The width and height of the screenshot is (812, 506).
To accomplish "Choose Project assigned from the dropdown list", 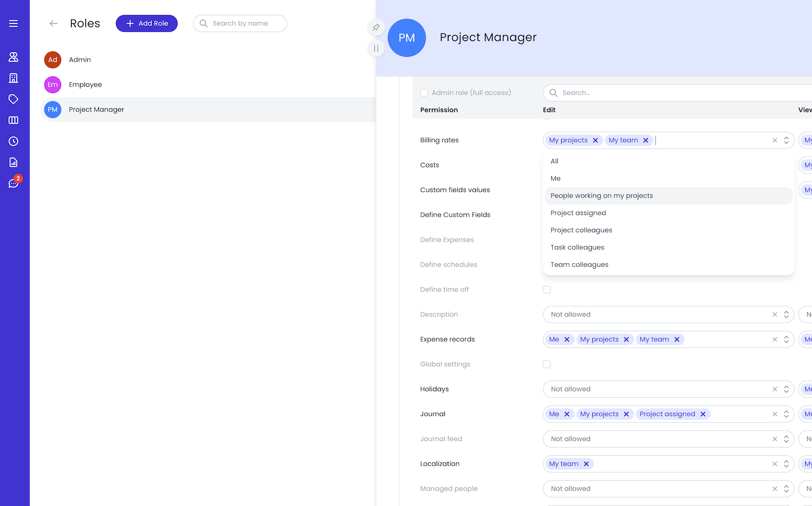I will pyautogui.click(x=668, y=213).
